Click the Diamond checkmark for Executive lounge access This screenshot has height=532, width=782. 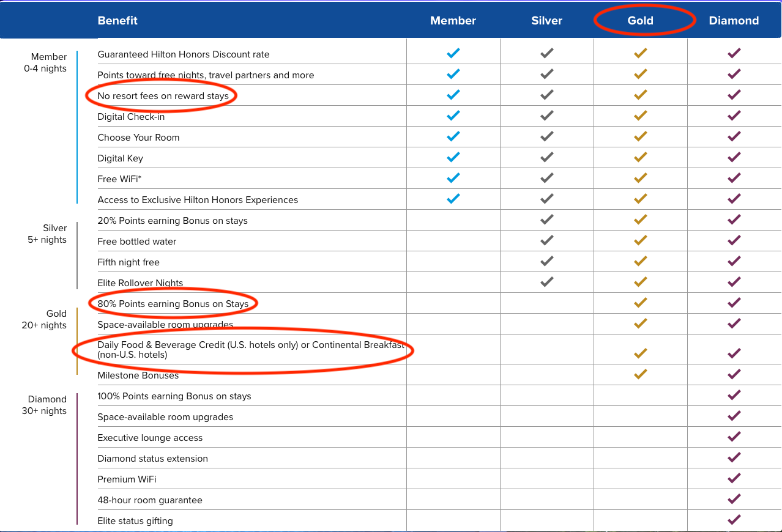734,437
